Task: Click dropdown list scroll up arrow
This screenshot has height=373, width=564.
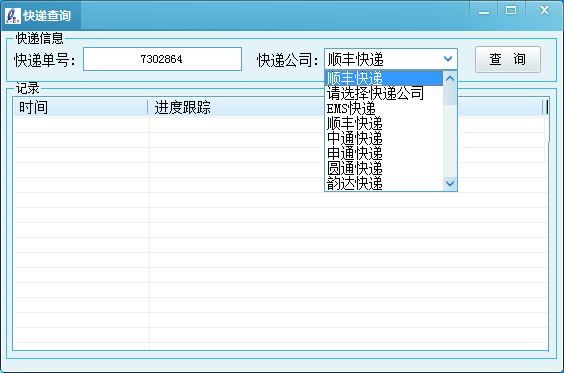Action: [x=450, y=78]
